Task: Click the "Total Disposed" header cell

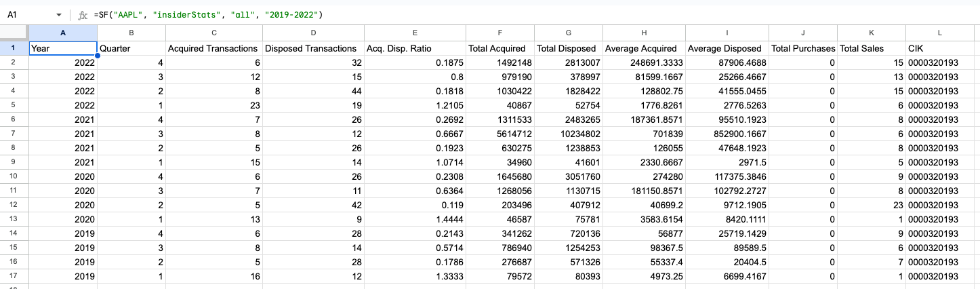Action: (569, 48)
